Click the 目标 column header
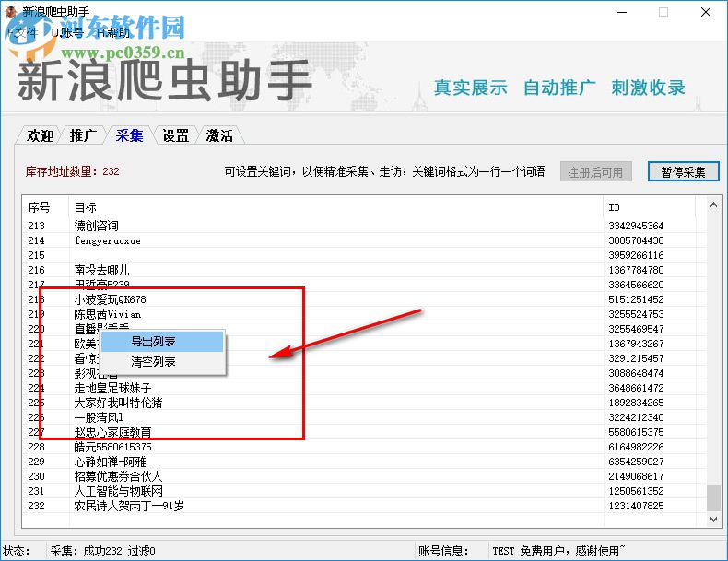 tap(336, 207)
